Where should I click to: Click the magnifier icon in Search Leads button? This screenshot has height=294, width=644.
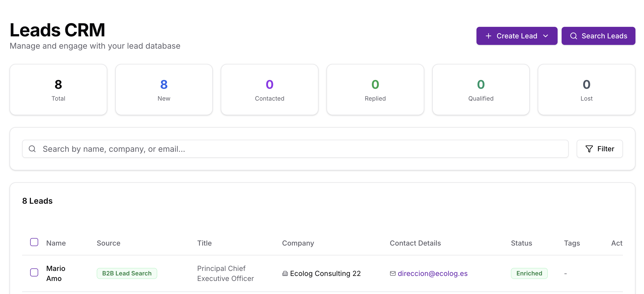(x=574, y=36)
